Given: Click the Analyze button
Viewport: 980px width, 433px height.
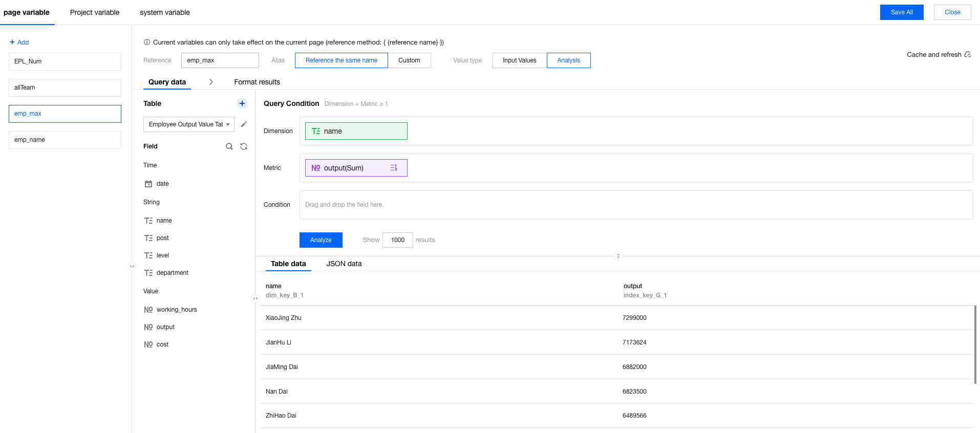Looking at the screenshot, I should coord(321,240).
